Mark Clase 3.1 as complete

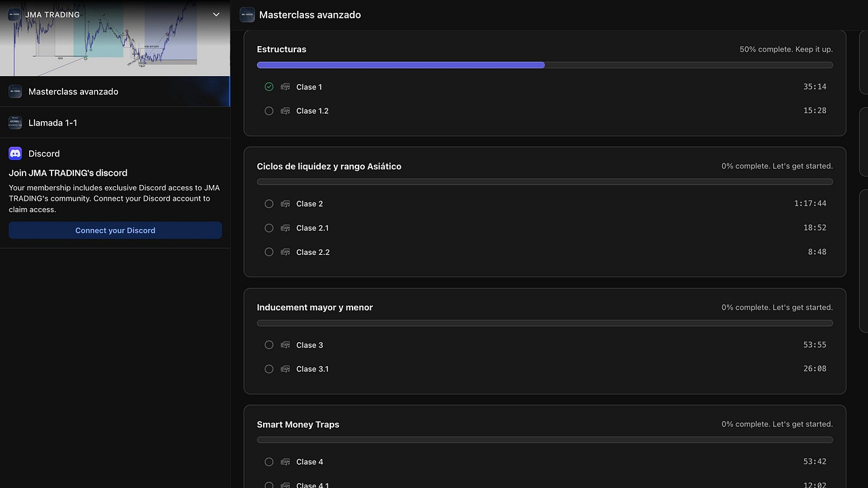[269, 369]
